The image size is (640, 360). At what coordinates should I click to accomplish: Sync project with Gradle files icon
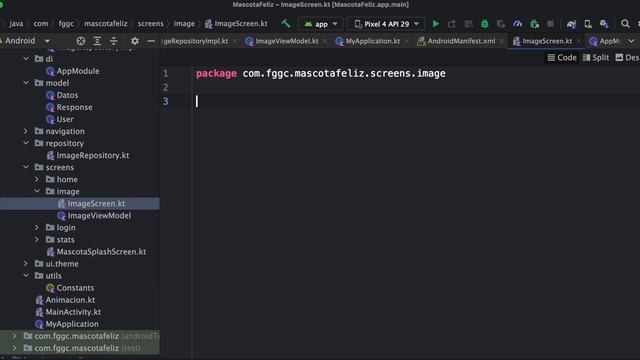571,24
